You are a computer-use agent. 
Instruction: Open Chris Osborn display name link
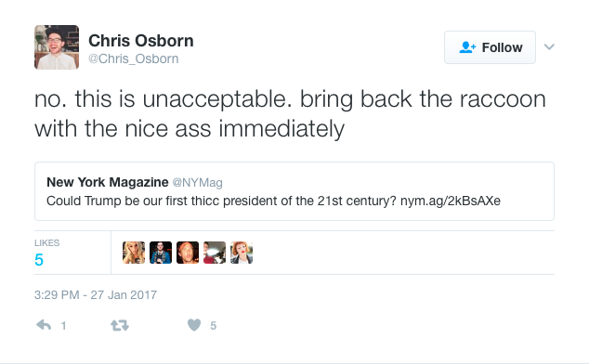pos(141,41)
